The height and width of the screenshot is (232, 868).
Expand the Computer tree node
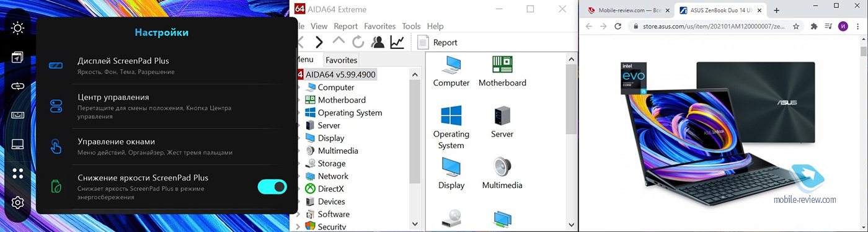pyautogui.click(x=299, y=87)
